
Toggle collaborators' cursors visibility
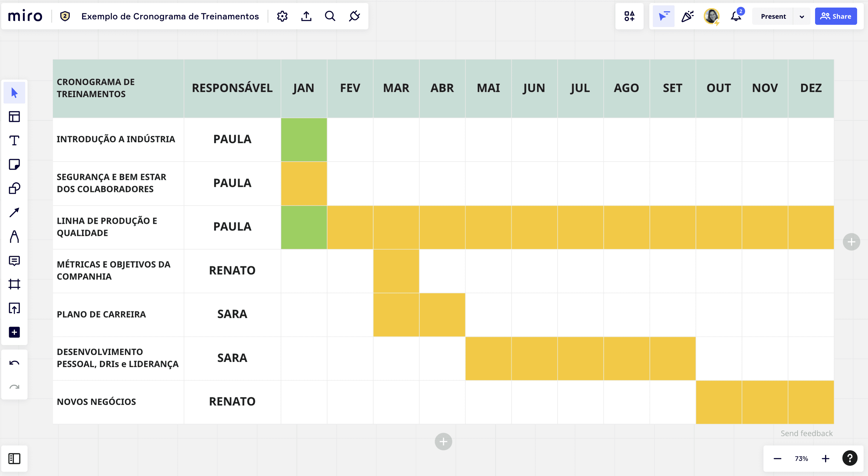tap(663, 16)
